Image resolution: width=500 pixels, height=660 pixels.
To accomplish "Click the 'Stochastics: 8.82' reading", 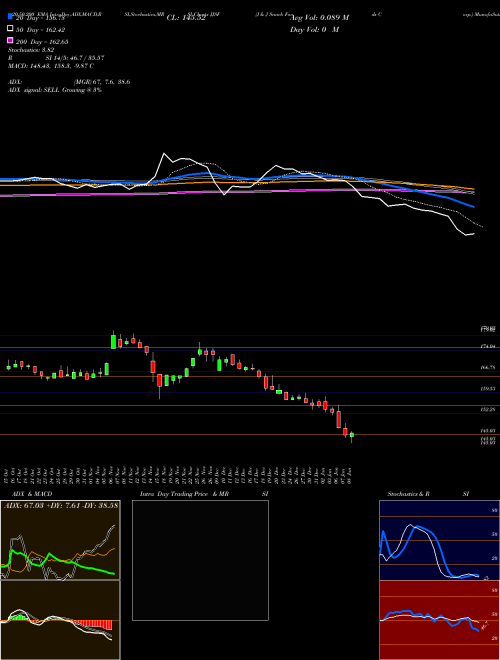I will [x=31, y=50].
